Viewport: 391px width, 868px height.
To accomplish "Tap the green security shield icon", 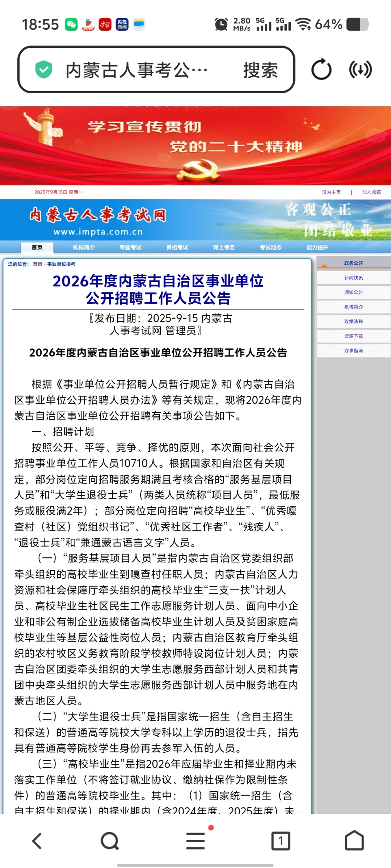I will coord(44,70).
